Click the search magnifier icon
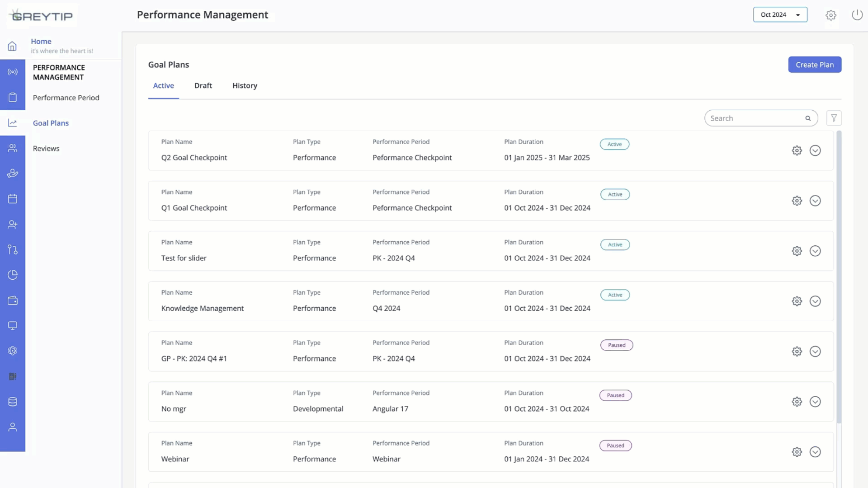This screenshot has width=868, height=488. coord(808,118)
